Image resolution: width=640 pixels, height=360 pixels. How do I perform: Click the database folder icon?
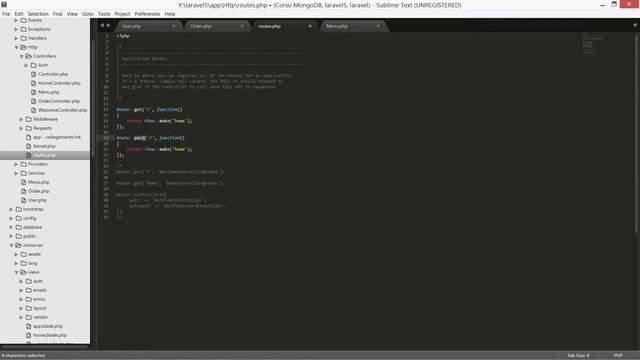point(19,227)
